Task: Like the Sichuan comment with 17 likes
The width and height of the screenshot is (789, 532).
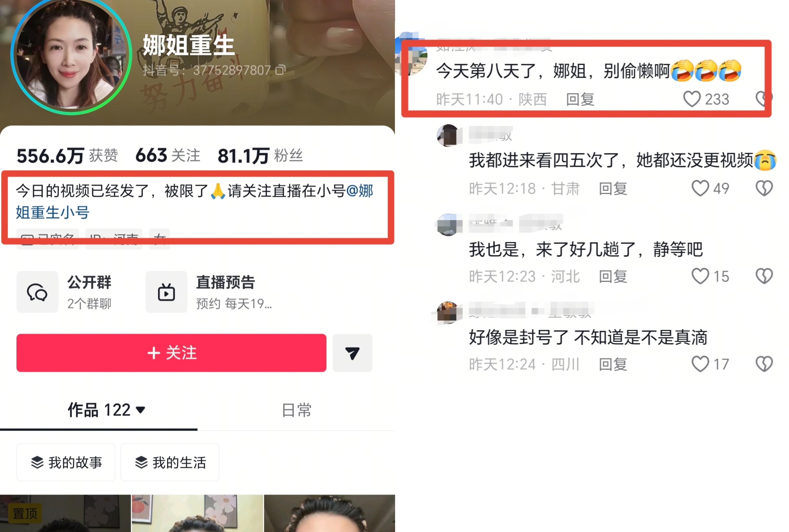Action: click(700, 364)
